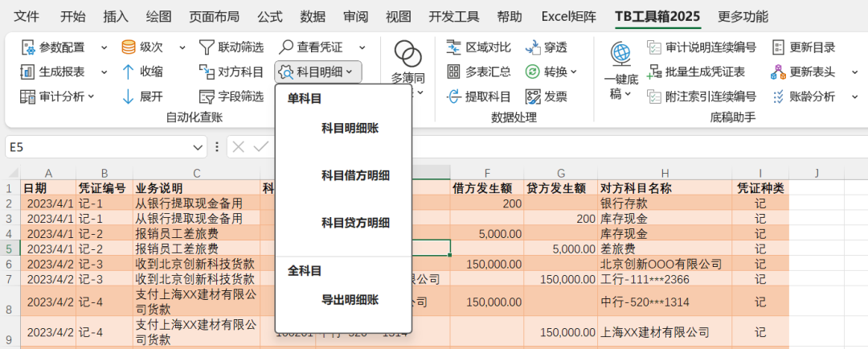The width and height of the screenshot is (868, 349).
Task: Click the 差旅费 cell
Action: [x=665, y=249]
